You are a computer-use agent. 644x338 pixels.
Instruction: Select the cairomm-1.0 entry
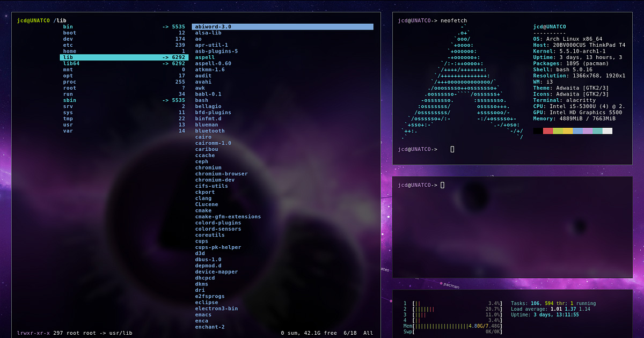click(213, 143)
